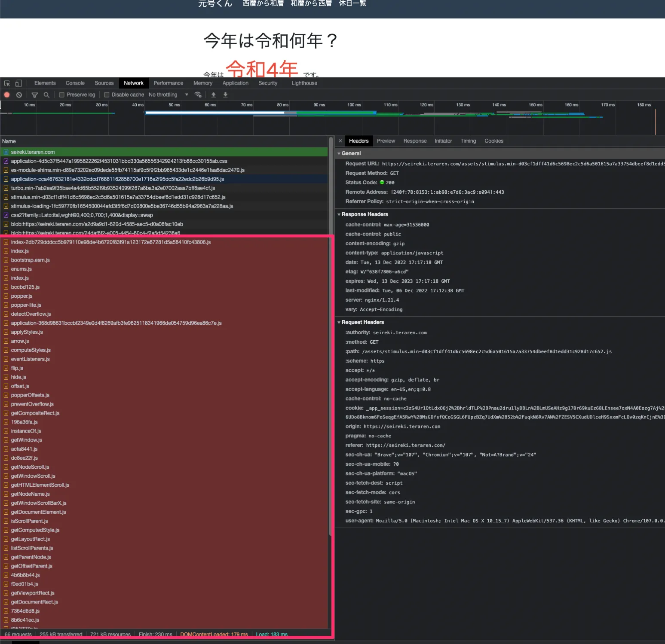Select the bootstrap.esm.js request
This screenshot has width=665, height=644.
click(x=30, y=260)
